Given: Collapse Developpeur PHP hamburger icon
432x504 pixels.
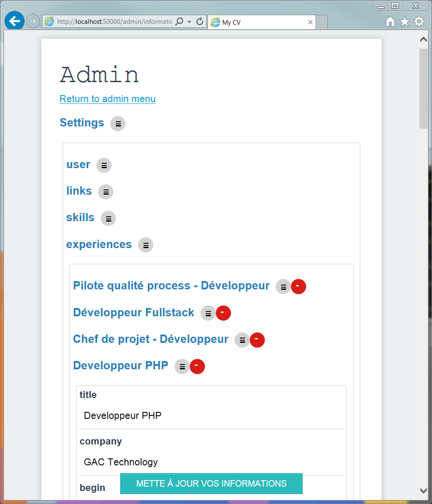Looking at the screenshot, I should pos(182,367).
